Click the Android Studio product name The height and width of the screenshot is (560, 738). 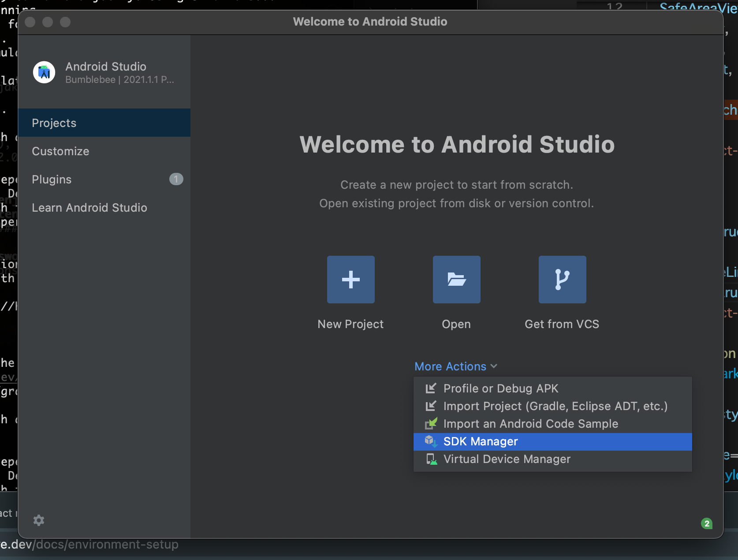[x=106, y=67]
